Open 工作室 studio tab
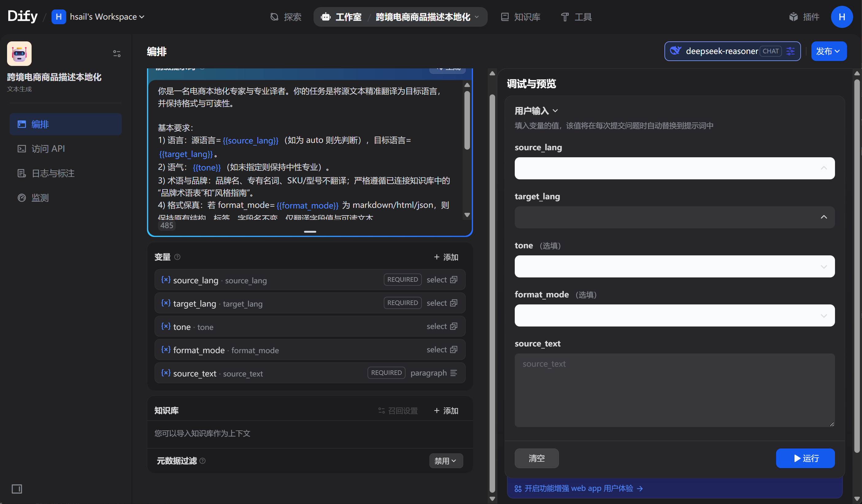The image size is (862, 504). coord(341,17)
